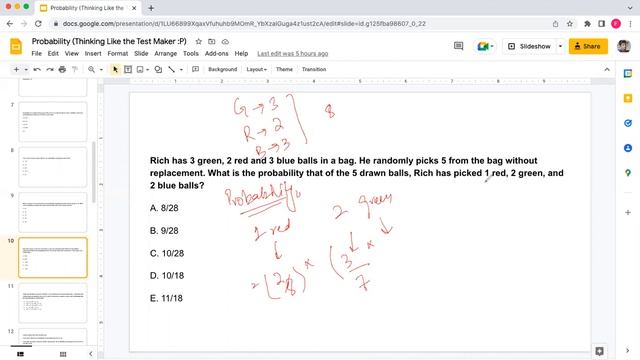Click the Zoom tool icon
The height and width of the screenshot is (360, 640).
point(91,69)
